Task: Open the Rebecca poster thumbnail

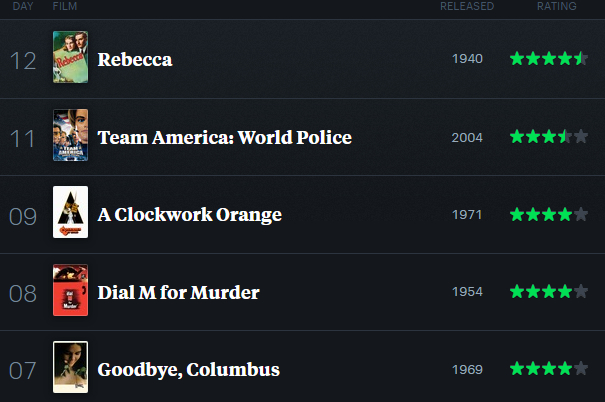Action: [70, 59]
